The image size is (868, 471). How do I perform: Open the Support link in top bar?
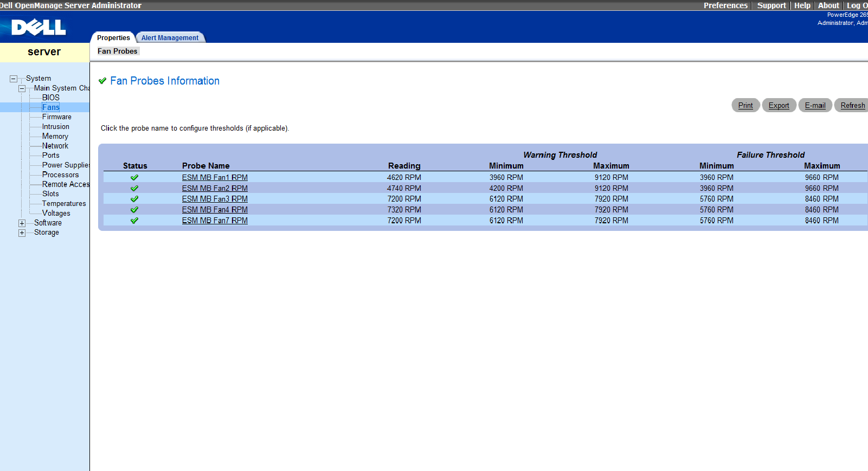click(x=771, y=5)
